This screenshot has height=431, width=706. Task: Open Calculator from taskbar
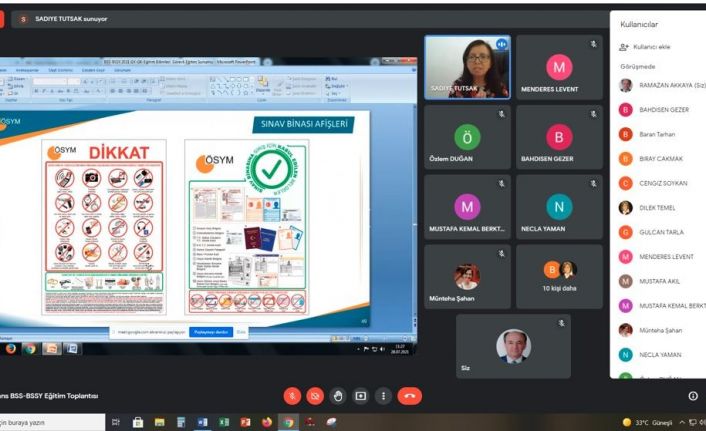tap(181, 422)
